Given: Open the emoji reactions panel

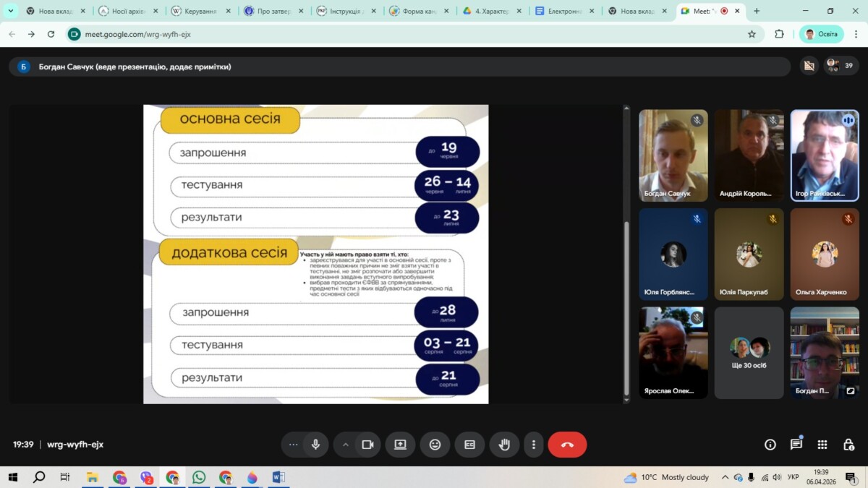Looking at the screenshot, I should coord(435,445).
